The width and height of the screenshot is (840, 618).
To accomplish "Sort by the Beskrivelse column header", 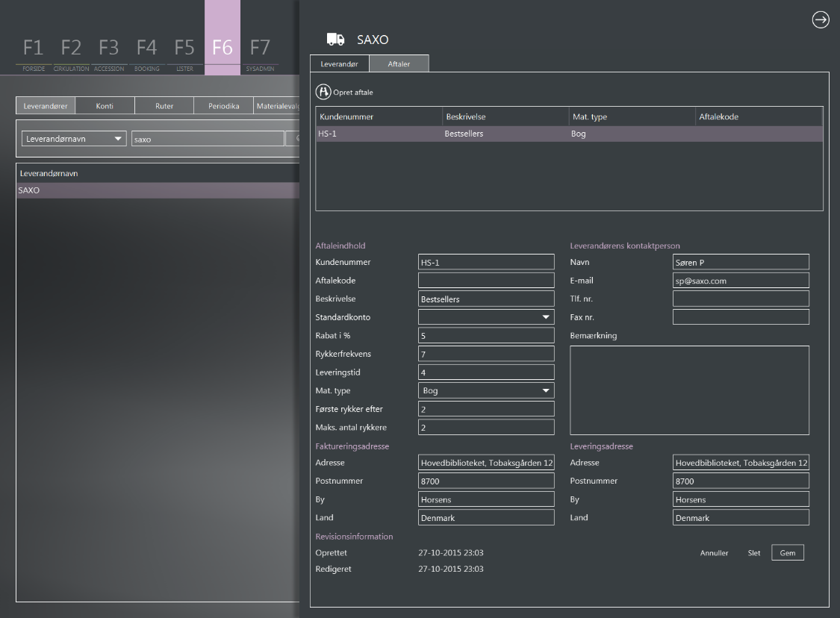I will [505, 116].
